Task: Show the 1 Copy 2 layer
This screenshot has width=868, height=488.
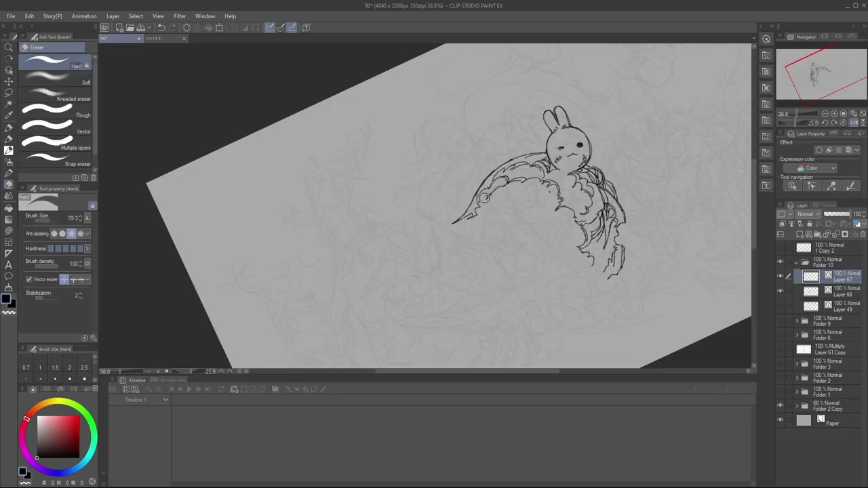Action: [x=780, y=248]
